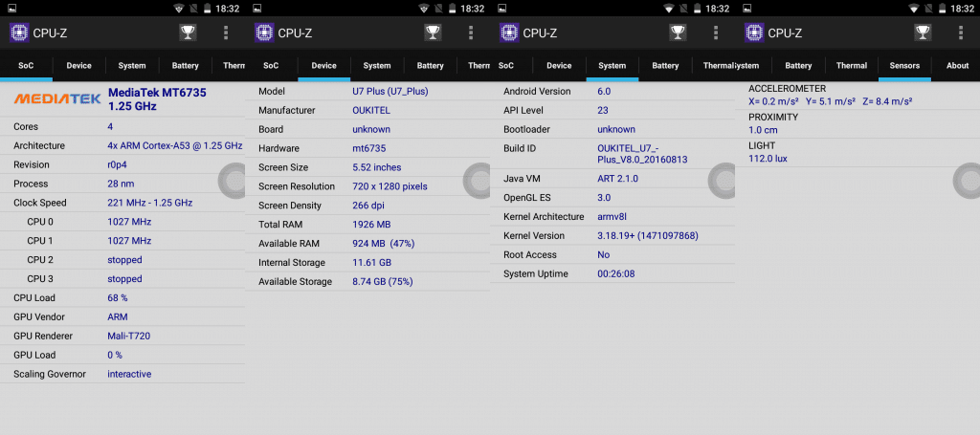This screenshot has width=980, height=435.
Task: Click the GPU Renderer value 'Mali-T720'
Action: [x=129, y=336]
